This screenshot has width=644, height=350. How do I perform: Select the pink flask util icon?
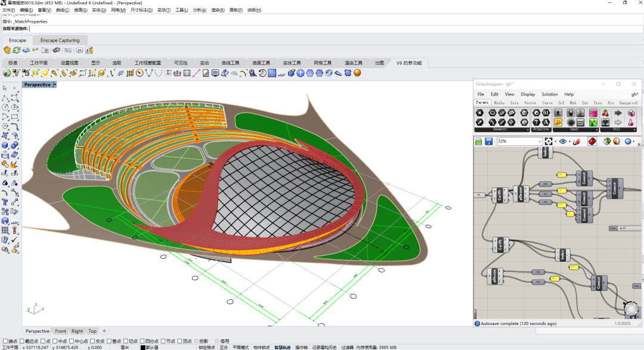point(630,122)
